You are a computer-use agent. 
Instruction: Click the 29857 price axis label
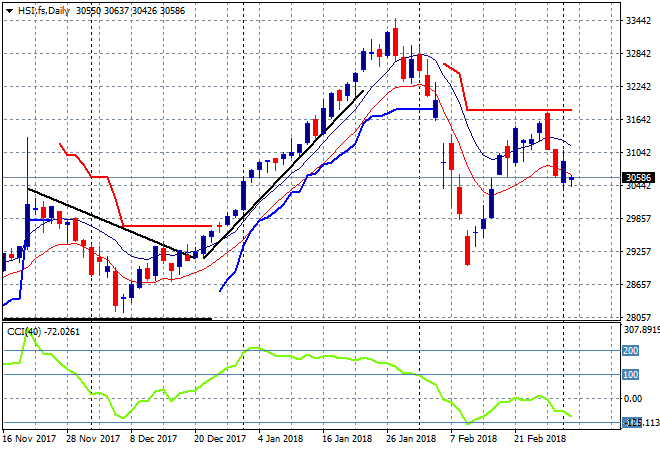[x=638, y=218]
